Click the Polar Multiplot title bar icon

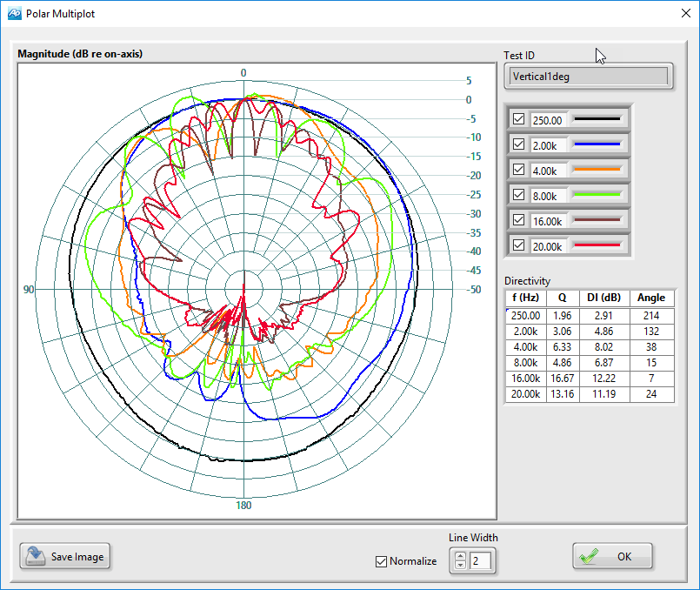[14, 13]
